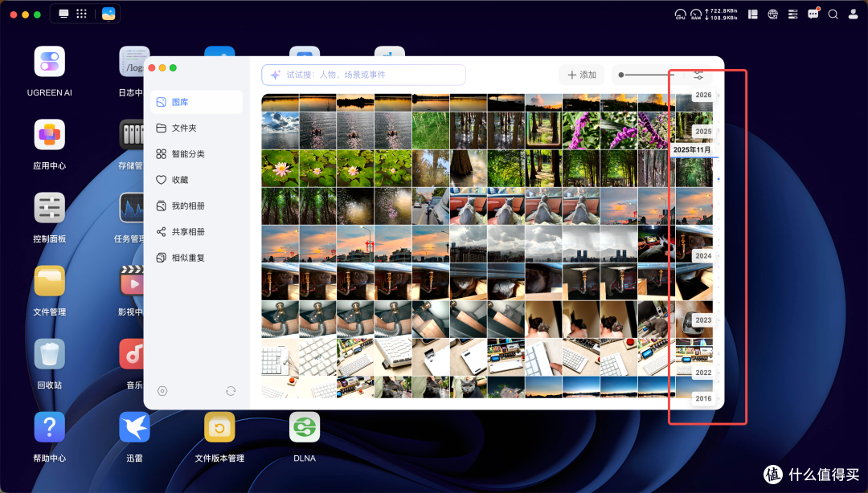Image resolution: width=868 pixels, height=493 pixels.
Task: Open 帮助中心 help center icon
Action: tap(49, 426)
